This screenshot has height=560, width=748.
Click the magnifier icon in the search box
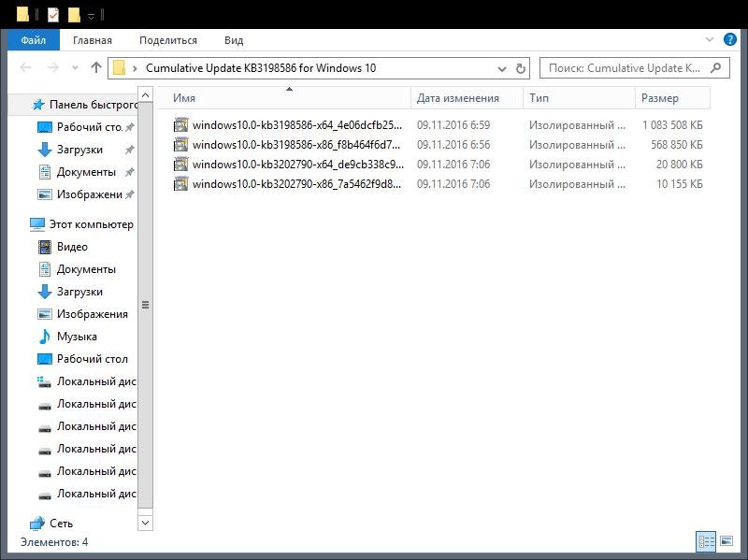[715, 67]
